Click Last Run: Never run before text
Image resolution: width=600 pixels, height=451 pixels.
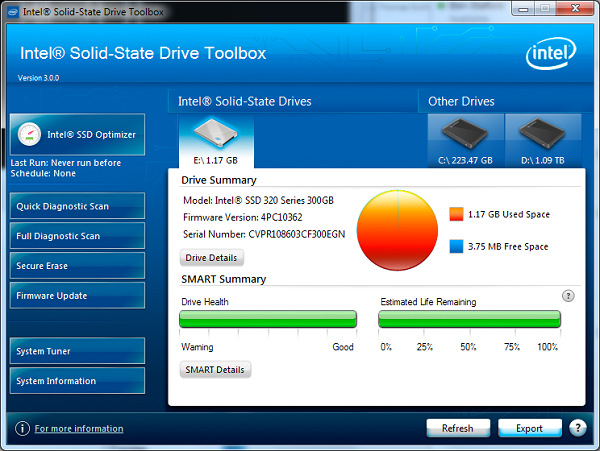(x=66, y=163)
